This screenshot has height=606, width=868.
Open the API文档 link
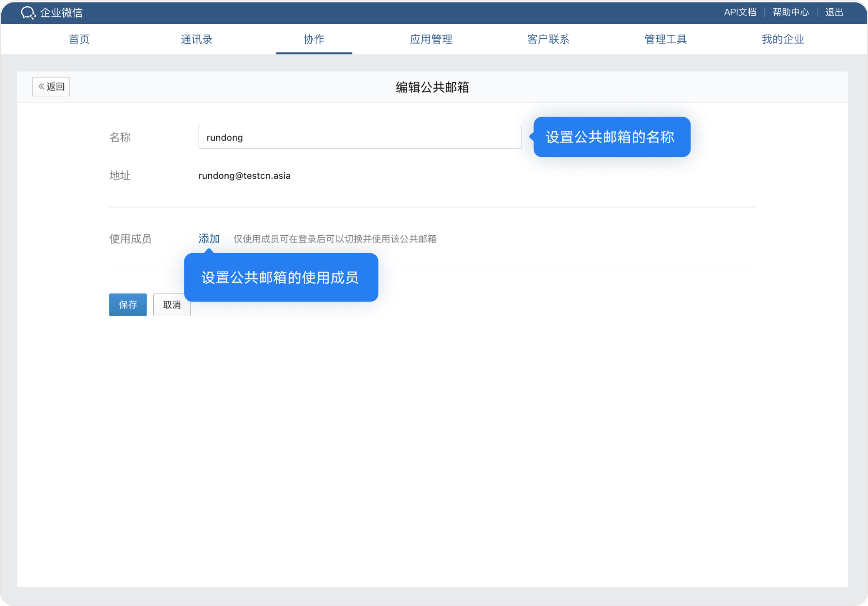pyautogui.click(x=740, y=12)
